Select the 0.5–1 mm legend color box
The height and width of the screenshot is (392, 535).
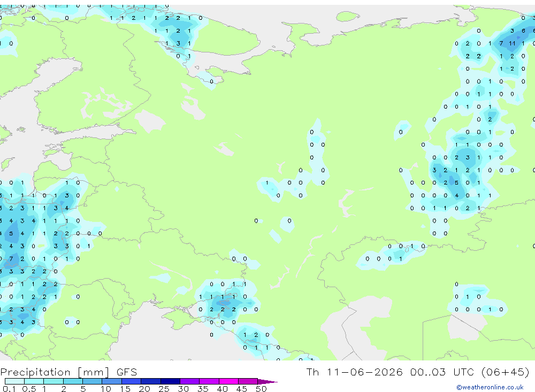point(34,381)
